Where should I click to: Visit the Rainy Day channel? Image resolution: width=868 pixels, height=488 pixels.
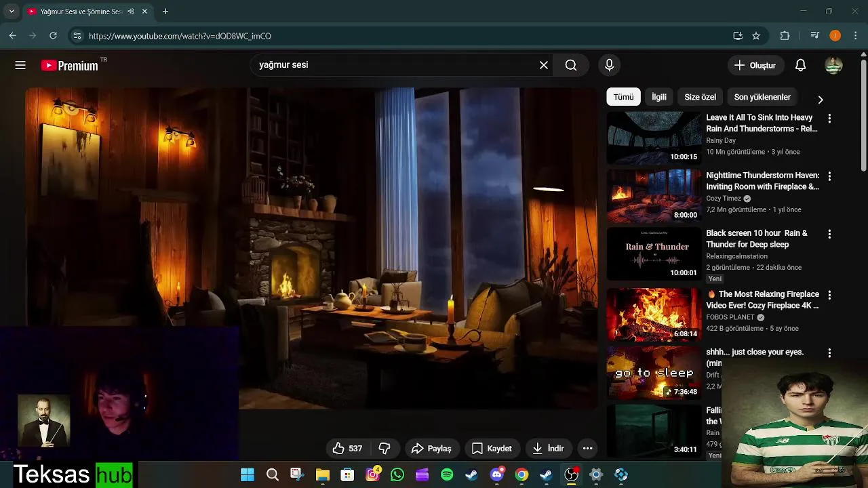pyautogui.click(x=720, y=140)
